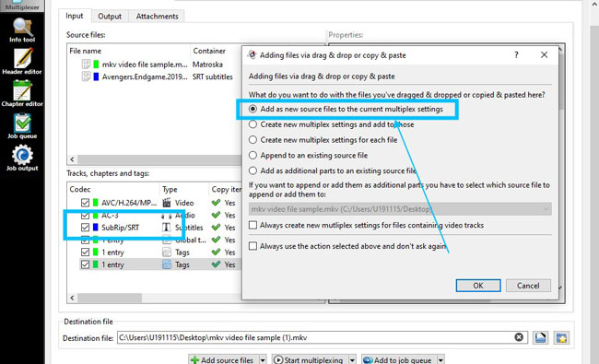Switch to the Input tab
This screenshot has width=599, height=364.
74,16
